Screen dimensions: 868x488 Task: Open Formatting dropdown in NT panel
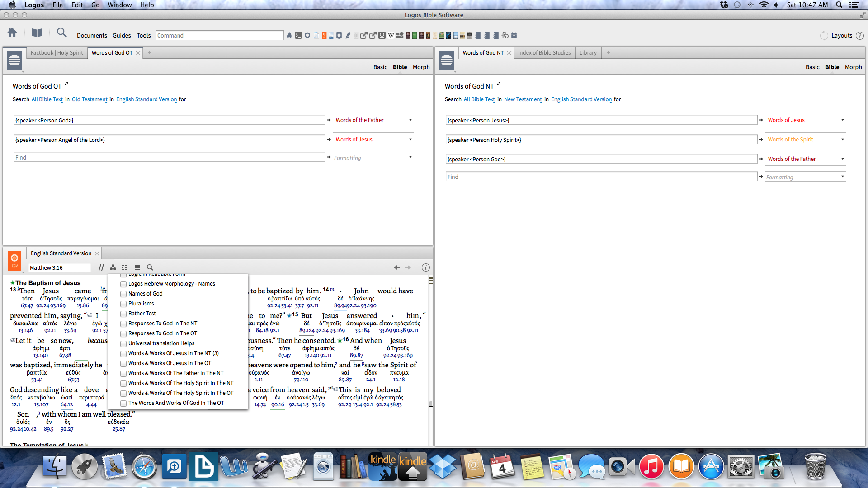805,177
